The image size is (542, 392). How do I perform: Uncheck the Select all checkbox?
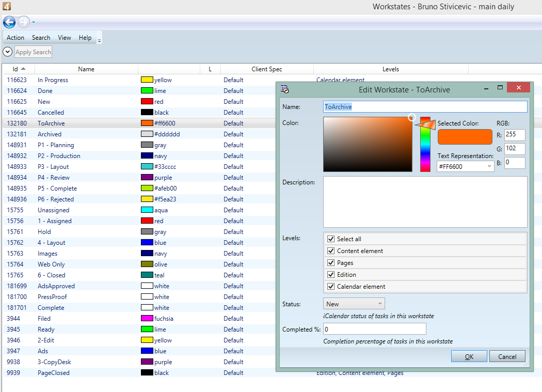click(331, 239)
